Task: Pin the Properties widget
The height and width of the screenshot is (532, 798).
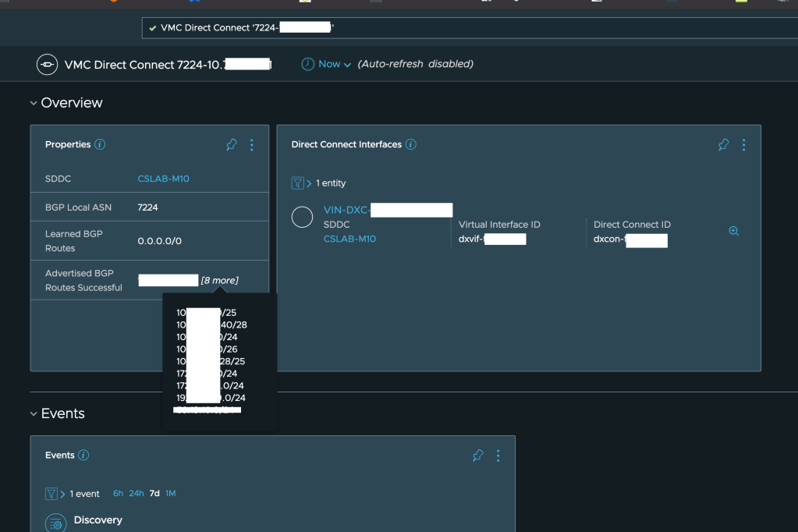Action: click(x=231, y=145)
